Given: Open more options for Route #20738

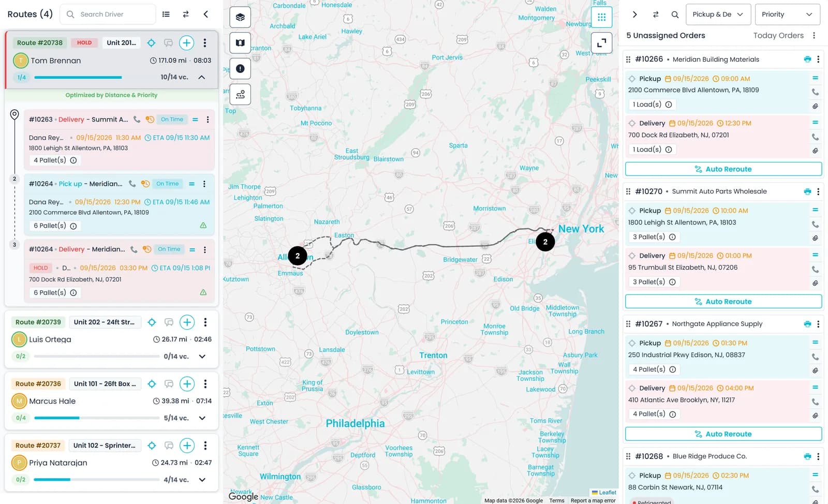Looking at the screenshot, I should coord(205,43).
